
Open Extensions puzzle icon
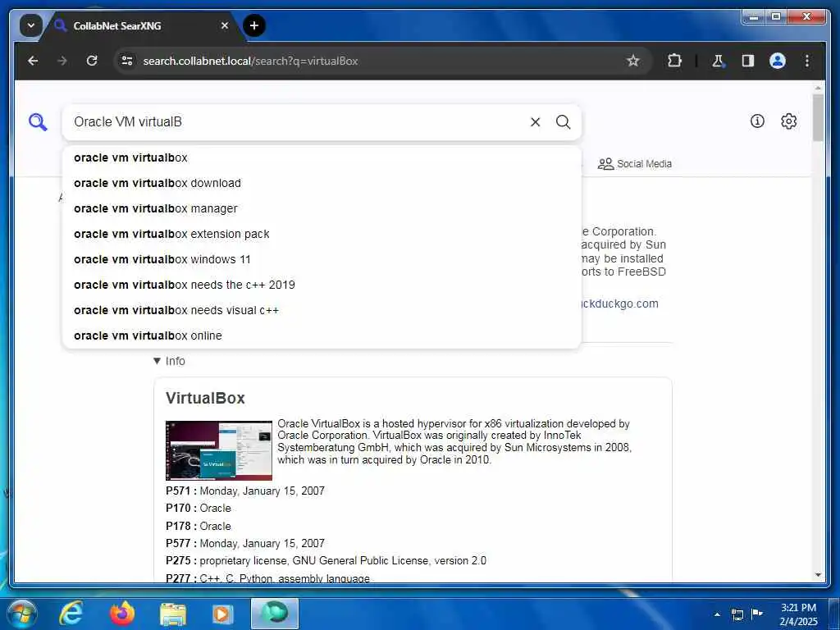(x=674, y=61)
